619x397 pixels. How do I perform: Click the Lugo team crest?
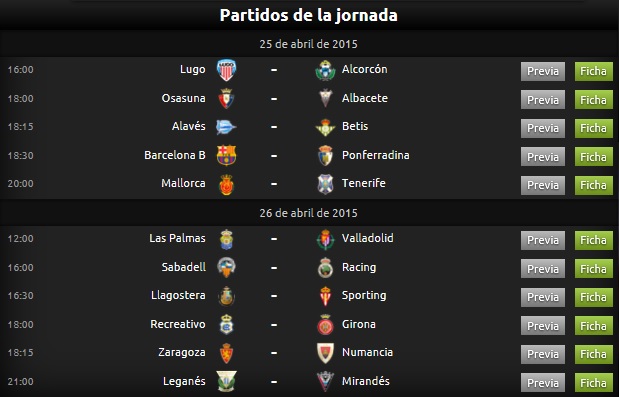point(227,70)
